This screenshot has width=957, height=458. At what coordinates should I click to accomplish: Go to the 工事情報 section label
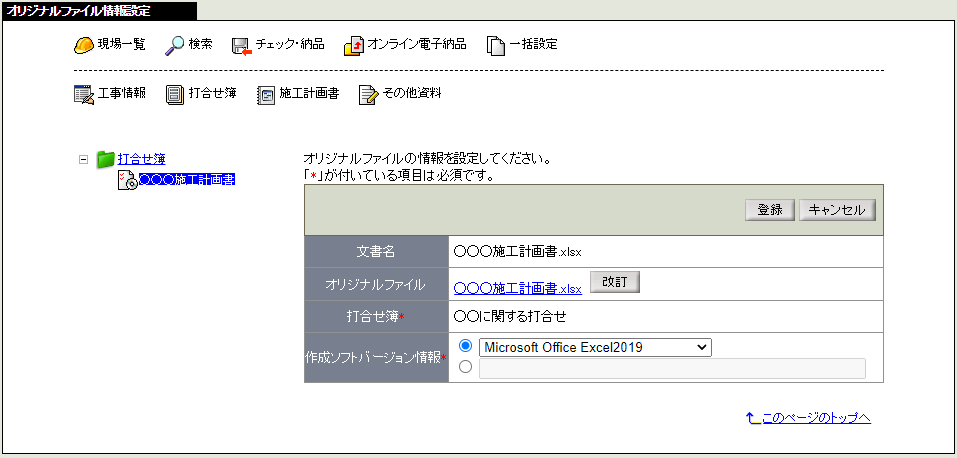121,93
